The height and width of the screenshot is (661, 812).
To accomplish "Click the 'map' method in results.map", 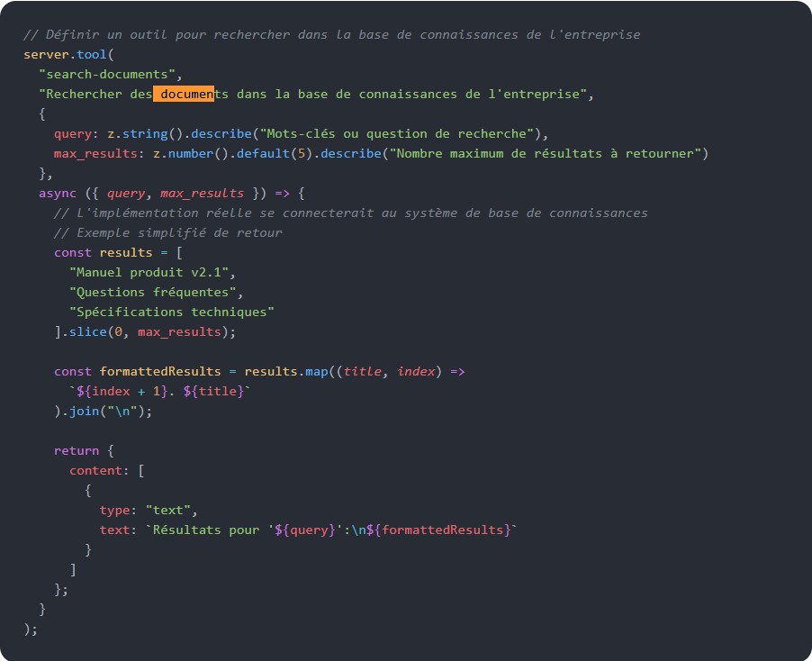I will (316, 371).
